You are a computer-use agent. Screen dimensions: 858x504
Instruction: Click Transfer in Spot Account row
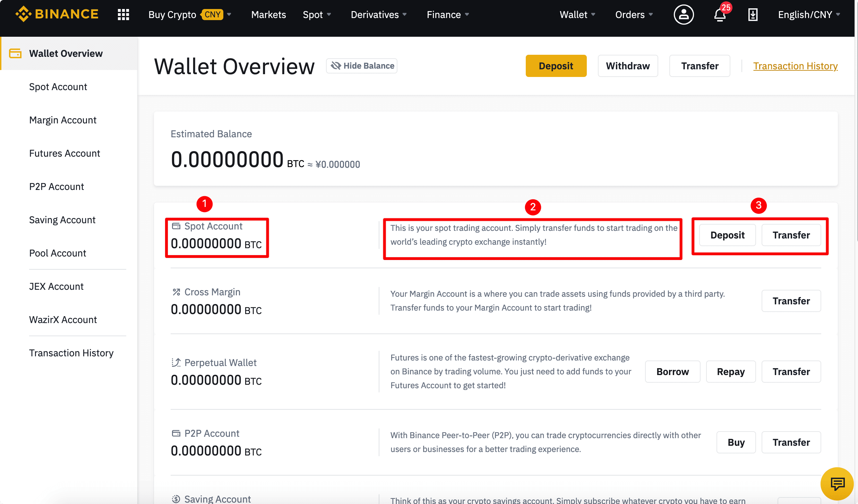791,235
